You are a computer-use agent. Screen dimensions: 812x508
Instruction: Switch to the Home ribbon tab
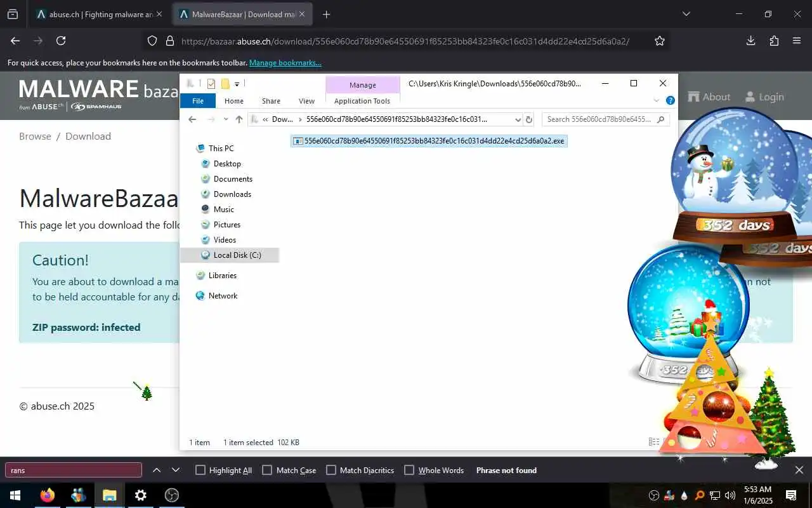pyautogui.click(x=234, y=101)
